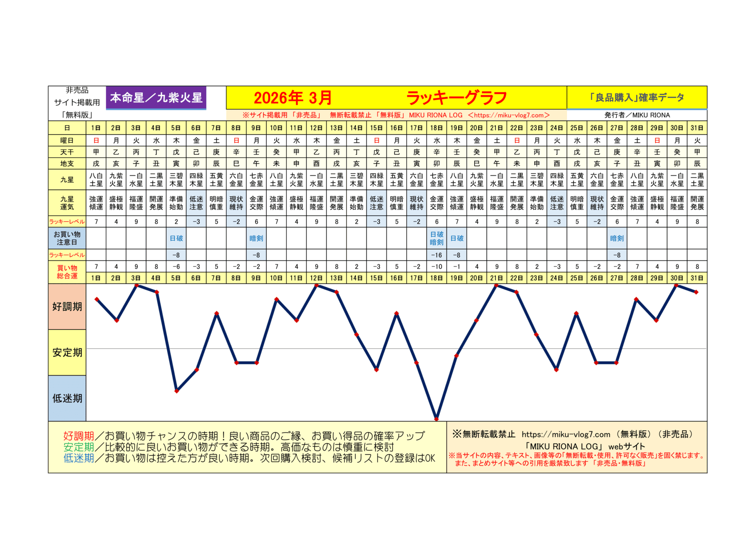Click the orange 好調期 graph label
756x534 pixels.
pos(67,306)
